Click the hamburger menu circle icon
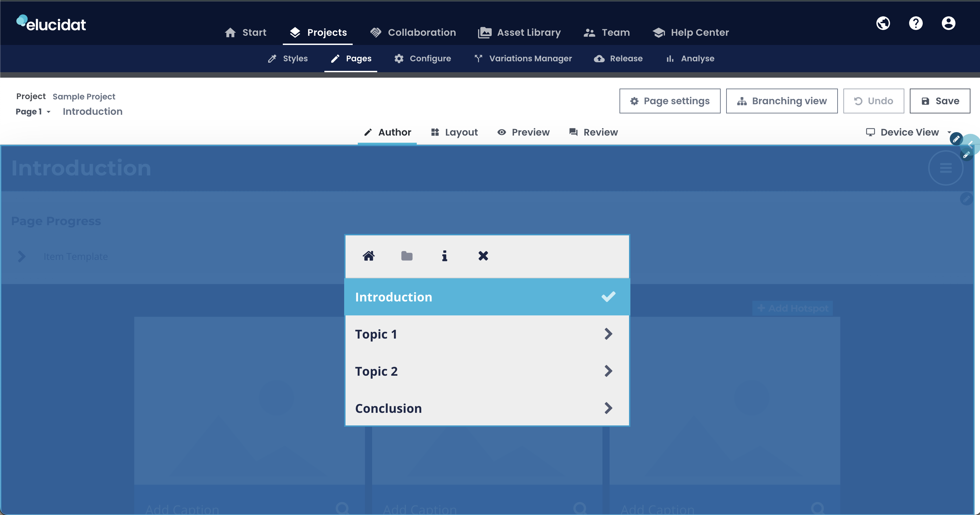Viewport: 980px width, 515px height. click(946, 168)
